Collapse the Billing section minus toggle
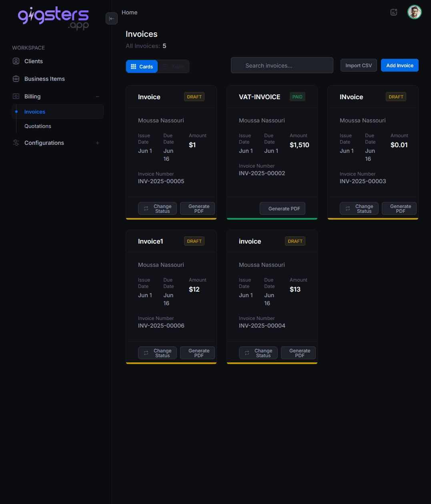 click(x=97, y=96)
